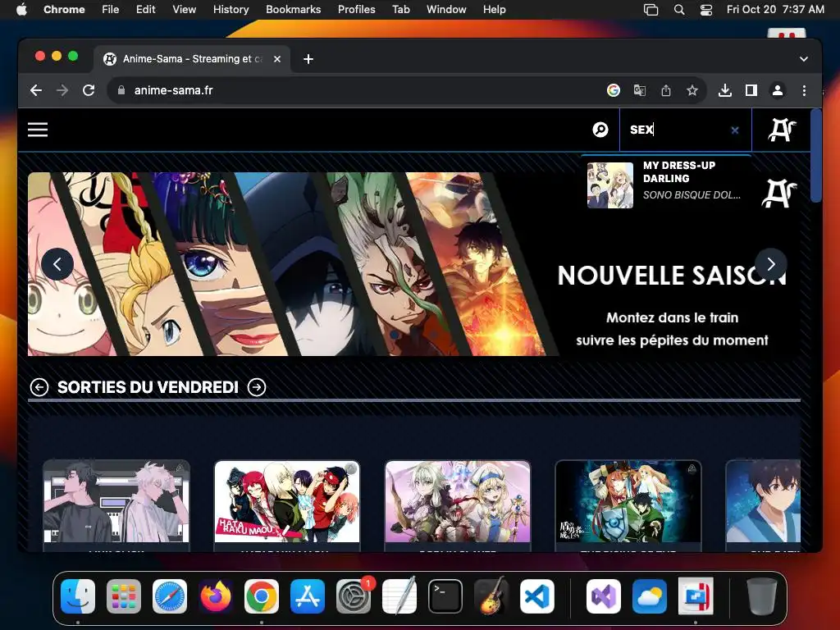Open App Store from the Dock
Image resolution: width=840 pixels, height=630 pixels.
click(x=308, y=596)
